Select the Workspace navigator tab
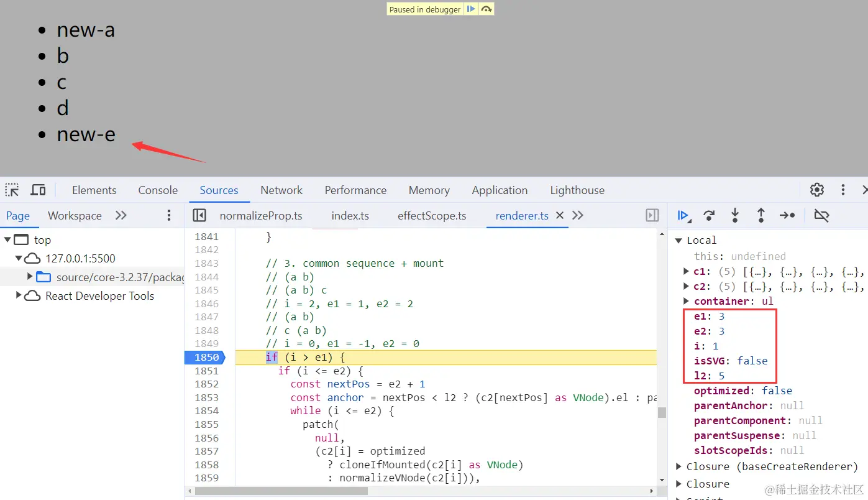 coord(75,216)
